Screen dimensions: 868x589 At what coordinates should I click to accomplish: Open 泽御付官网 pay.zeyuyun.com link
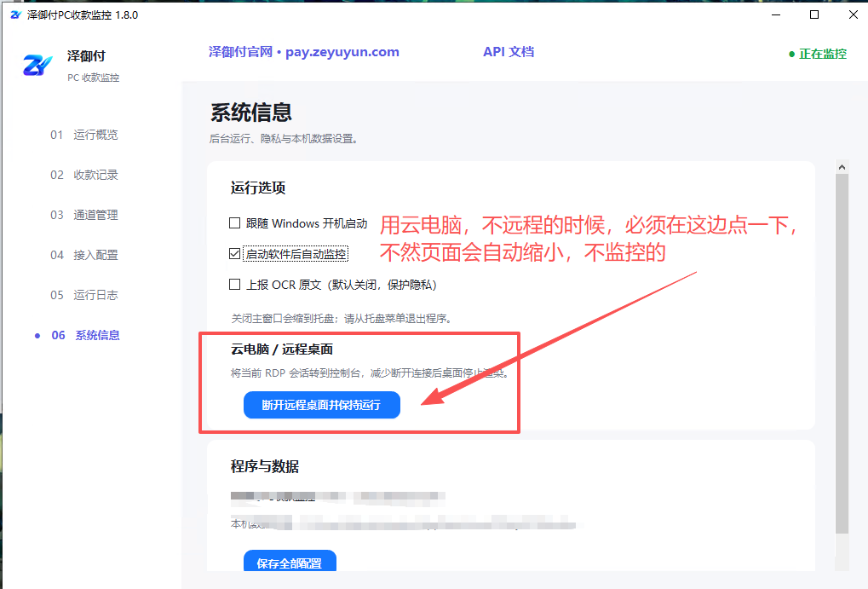click(304, 52)
